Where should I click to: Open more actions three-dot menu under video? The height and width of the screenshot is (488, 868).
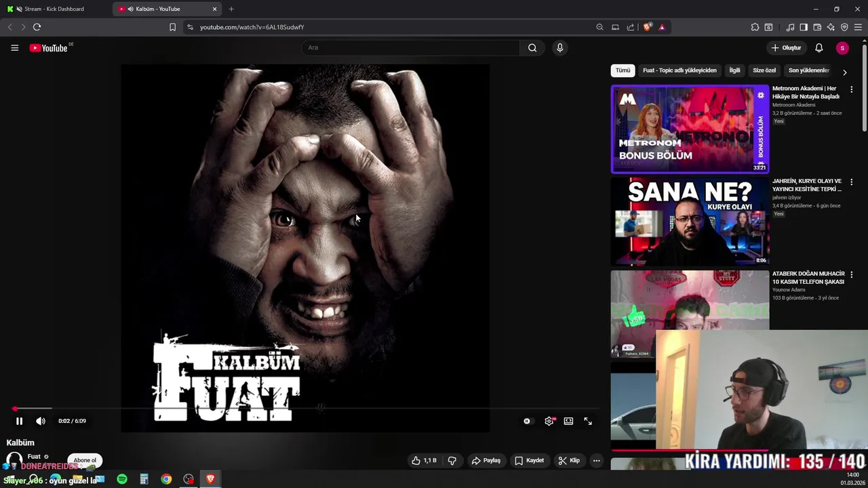597,461
